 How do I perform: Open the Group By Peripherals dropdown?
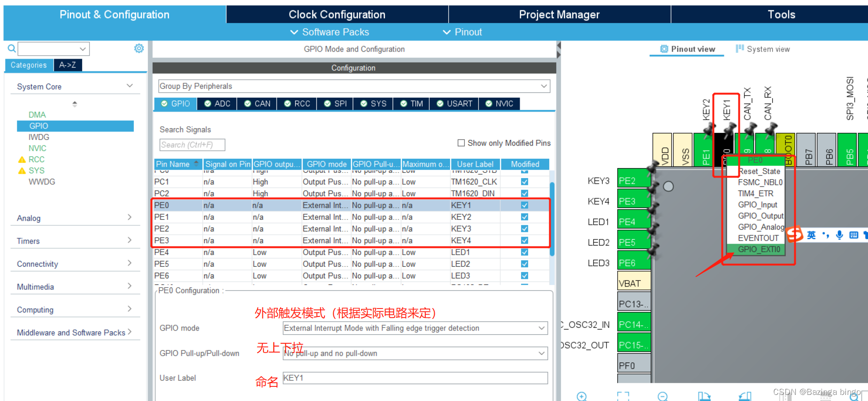tap(354, 86)
